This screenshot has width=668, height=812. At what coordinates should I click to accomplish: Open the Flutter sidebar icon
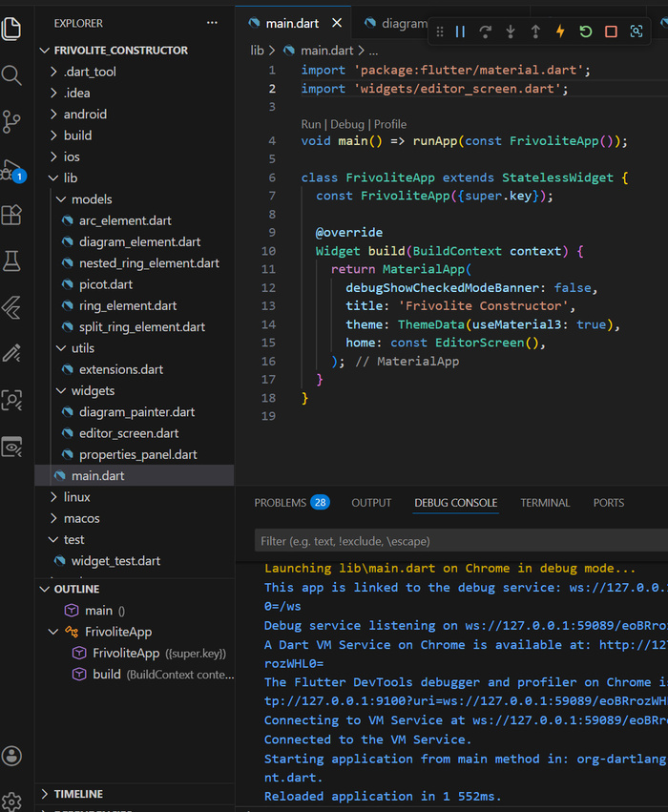12,306
